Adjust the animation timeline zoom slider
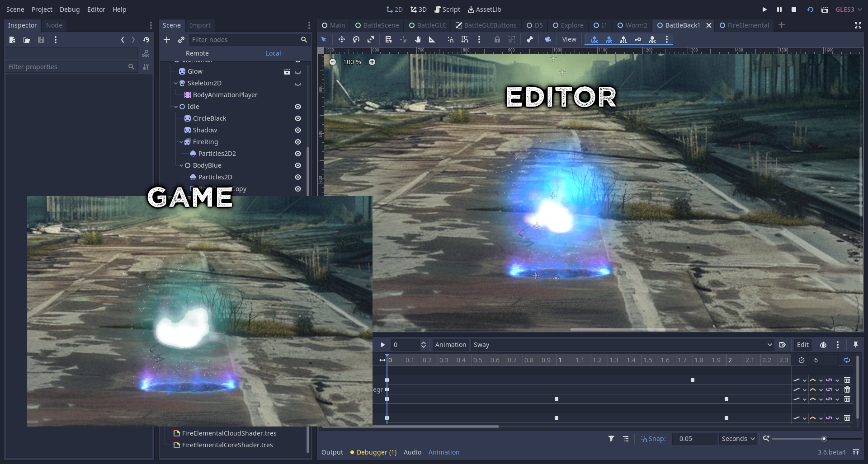 click(824, 439)
